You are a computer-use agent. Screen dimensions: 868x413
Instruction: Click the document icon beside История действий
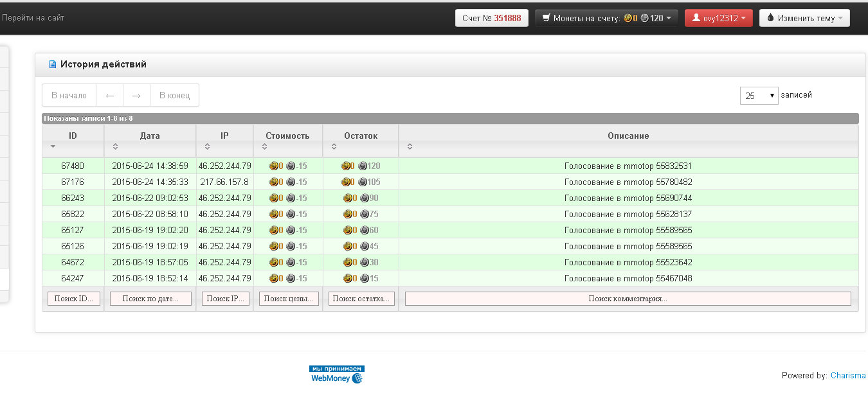click(x=53, y=64)
